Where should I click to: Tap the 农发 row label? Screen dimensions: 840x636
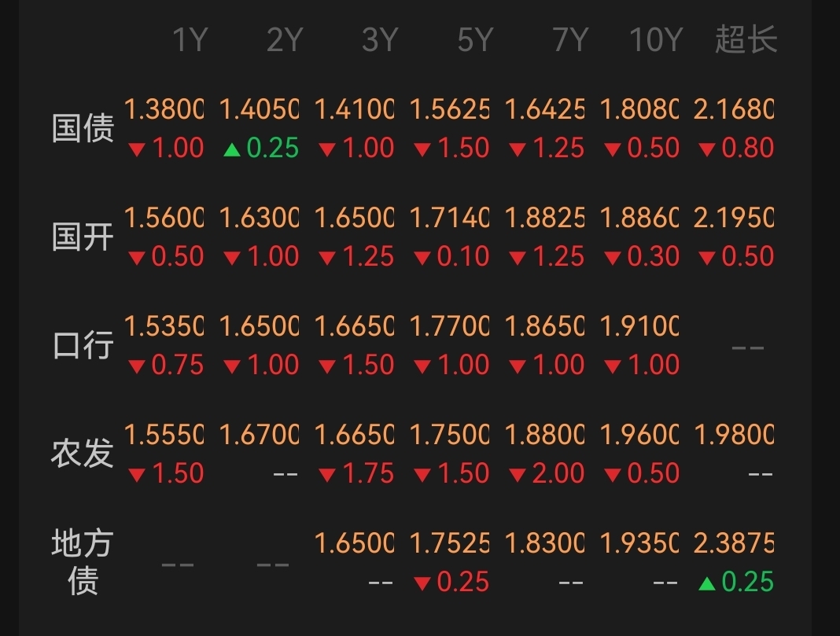point(83,454)
